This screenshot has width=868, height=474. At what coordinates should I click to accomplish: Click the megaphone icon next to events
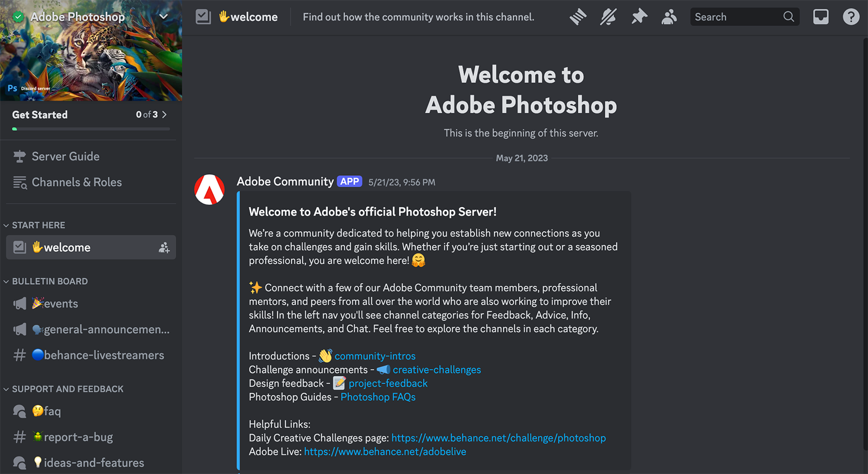[x=20, y=304]
